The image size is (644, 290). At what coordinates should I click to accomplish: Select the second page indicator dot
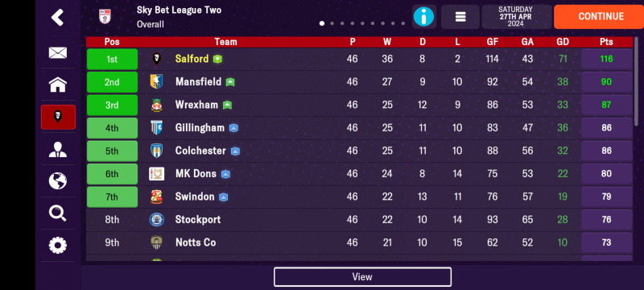[332, 23]
